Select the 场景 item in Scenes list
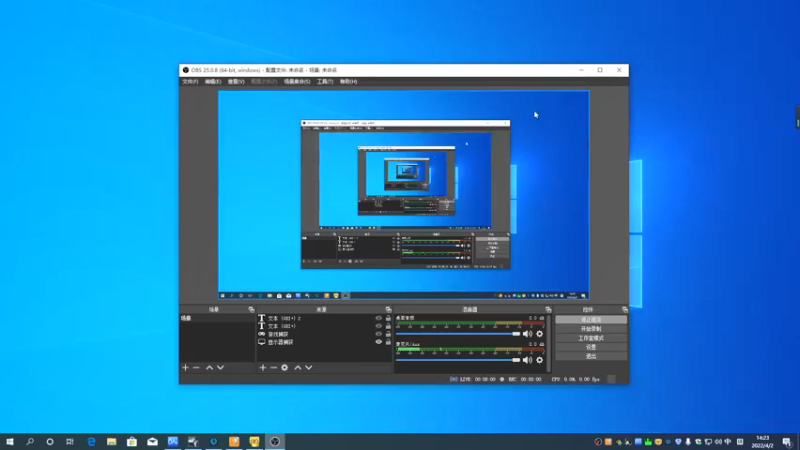The width and height of the screenshot is (800, 450). click(217, 318)
